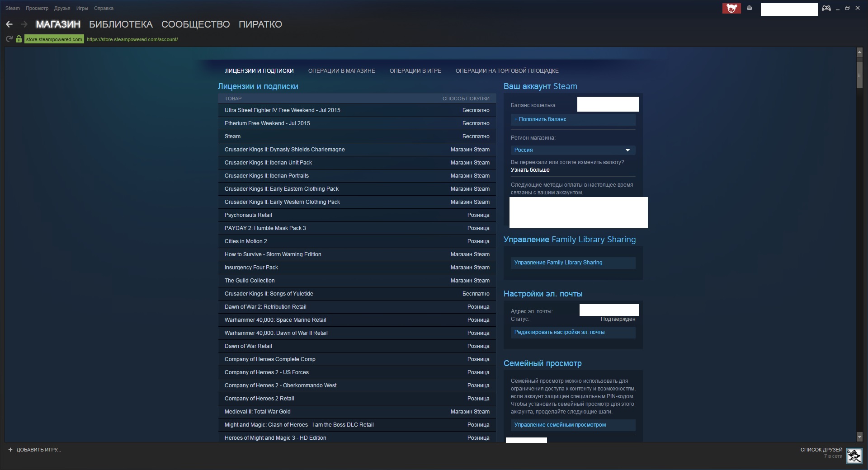Select Dawn of War 2: Retribution Retail row

(357, 307)
